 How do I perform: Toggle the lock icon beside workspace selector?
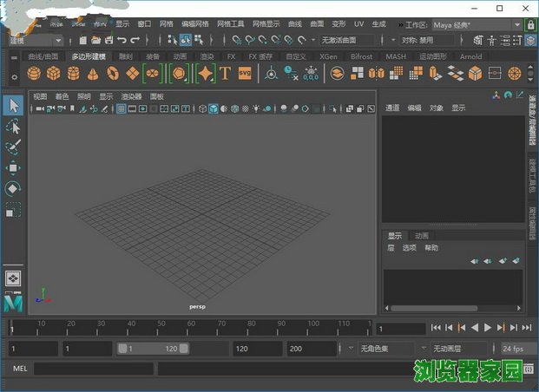pyautogui.click(x=530, y=24)
